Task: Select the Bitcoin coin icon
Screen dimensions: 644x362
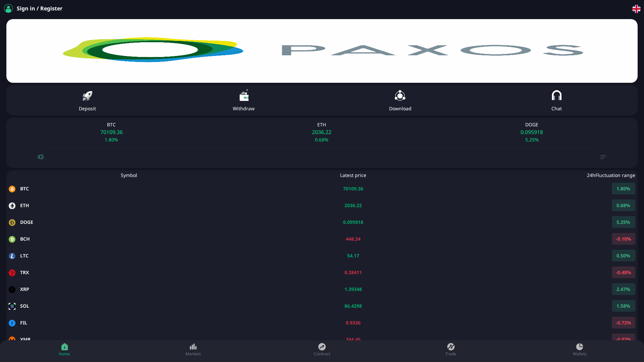Action: pyautogui.click(x=12, y=189)
